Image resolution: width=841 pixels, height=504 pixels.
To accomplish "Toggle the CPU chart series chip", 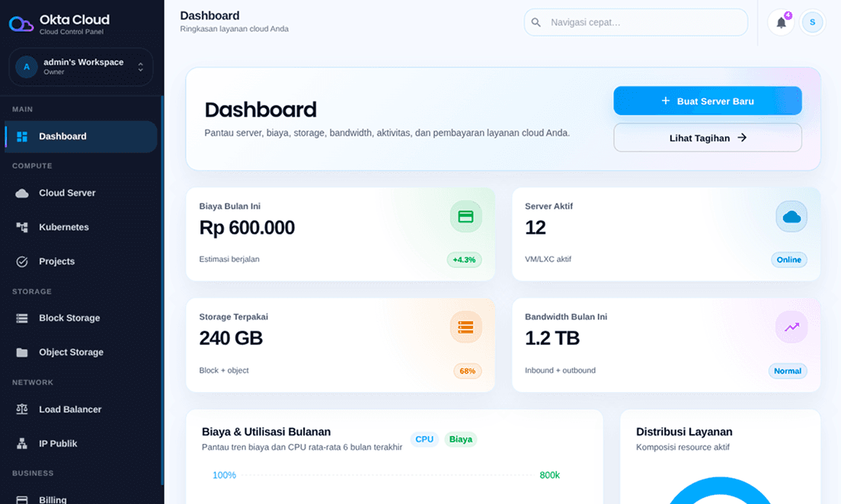I will (x=424, y=439).
